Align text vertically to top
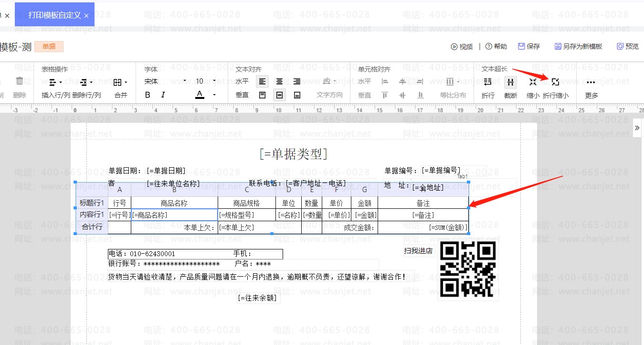644x345 pixels. (x=262, y=95)
